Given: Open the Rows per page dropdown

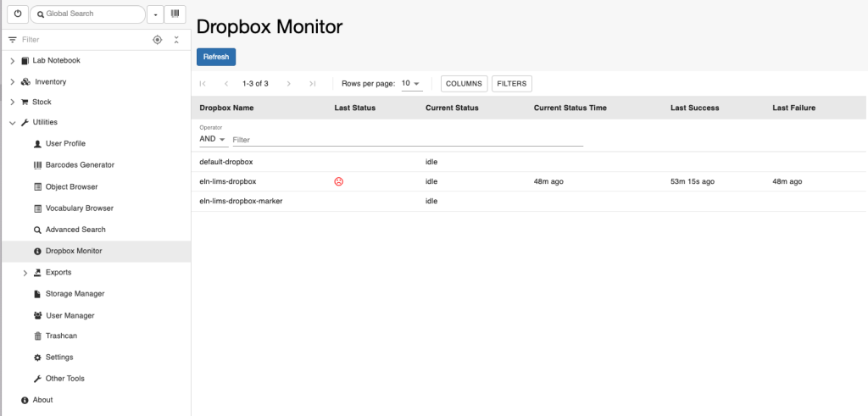Looking at the screenshot, I should click(411, 84).
